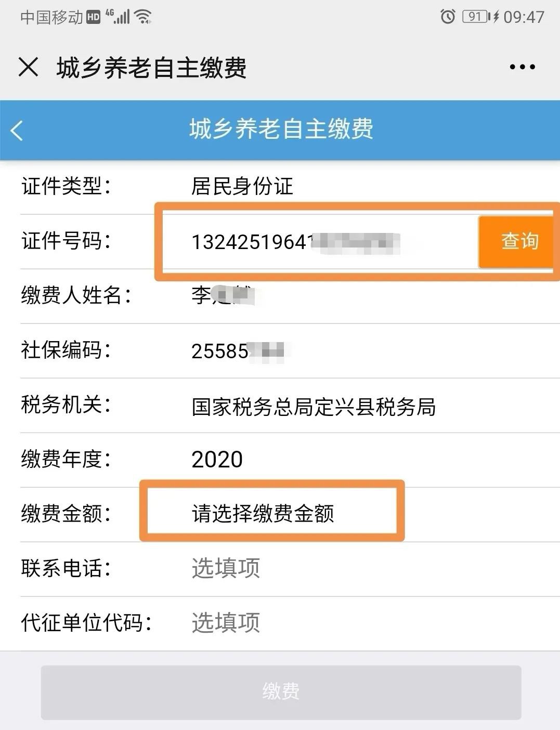Tap the 社保编码 number value
This screenshot has height=730, width=560.
238,351
